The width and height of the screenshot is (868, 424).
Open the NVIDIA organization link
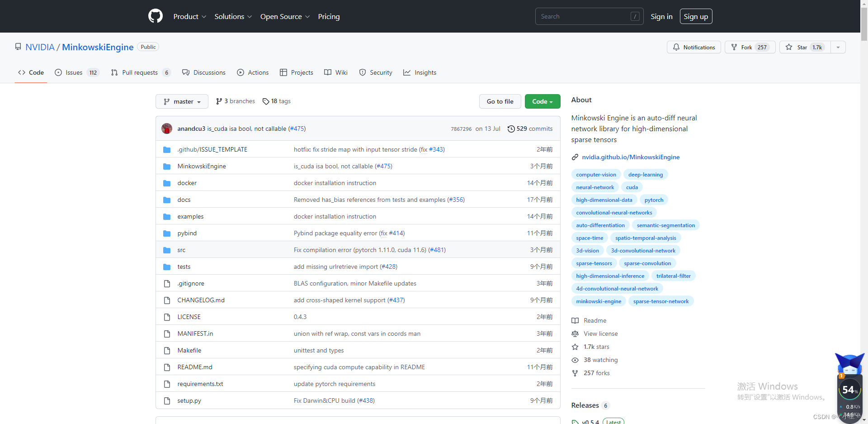click(40, 47)
